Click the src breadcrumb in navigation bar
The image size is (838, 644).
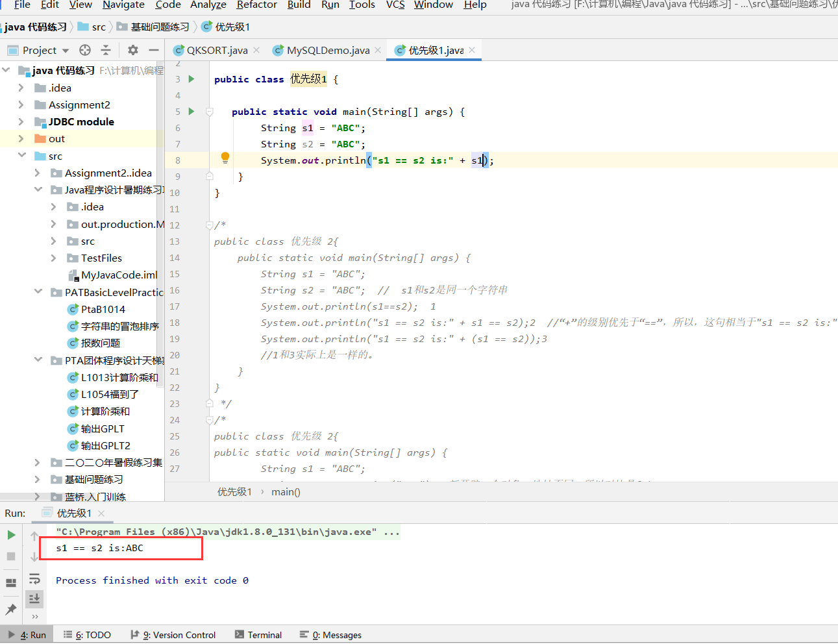point(92,27)
